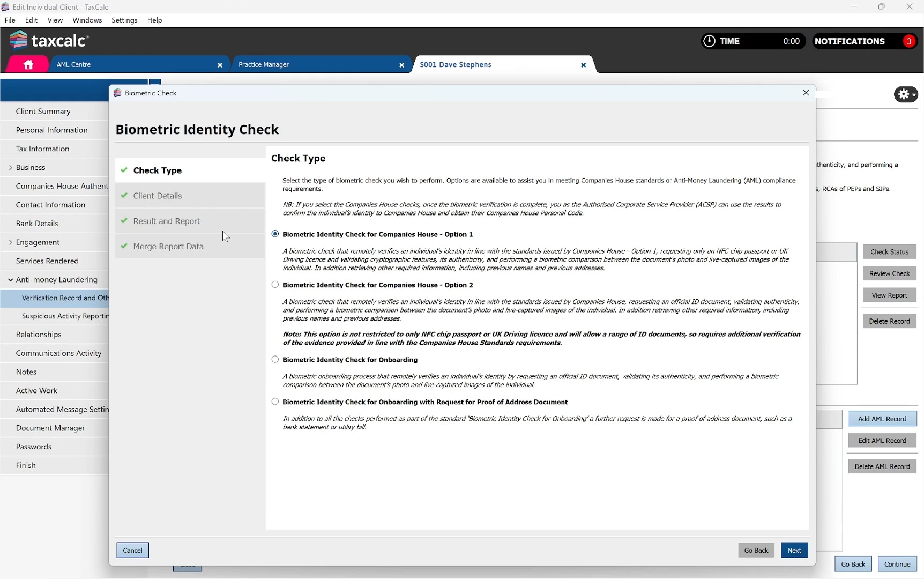Open Automated Message Settings sidebar item
This screenshot has width=924, height=579.
55,410
